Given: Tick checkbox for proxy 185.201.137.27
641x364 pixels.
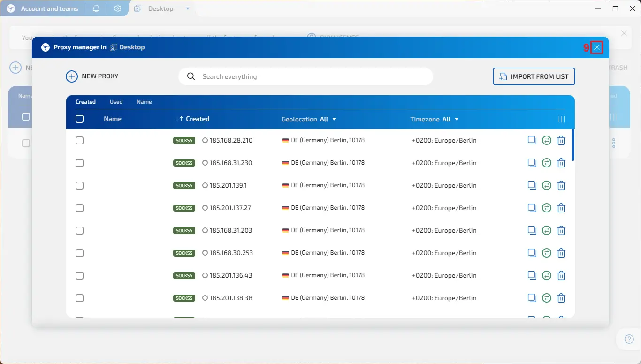Looking at the screenshot, I should point(80,208).
